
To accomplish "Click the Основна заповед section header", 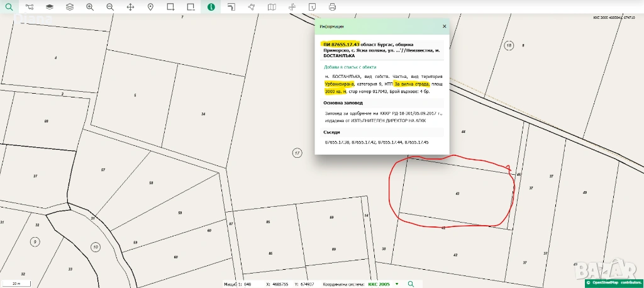I will click(x=343, y=102).
